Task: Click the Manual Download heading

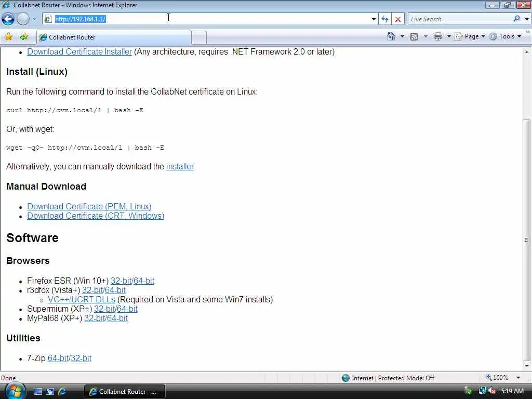Action: 46,187
